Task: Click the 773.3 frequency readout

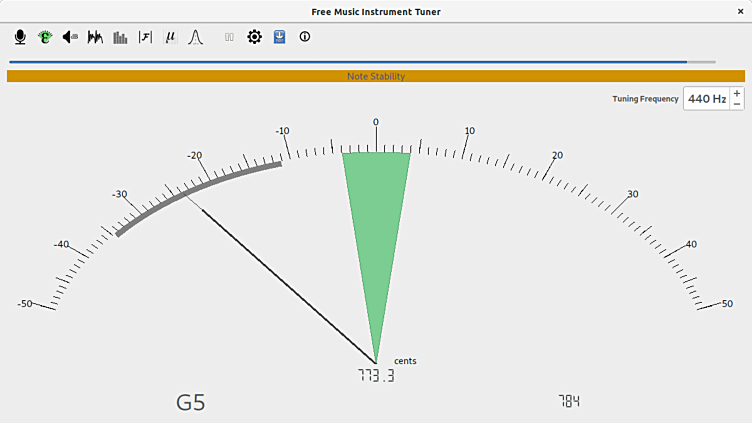Action: tap(376, 376)
